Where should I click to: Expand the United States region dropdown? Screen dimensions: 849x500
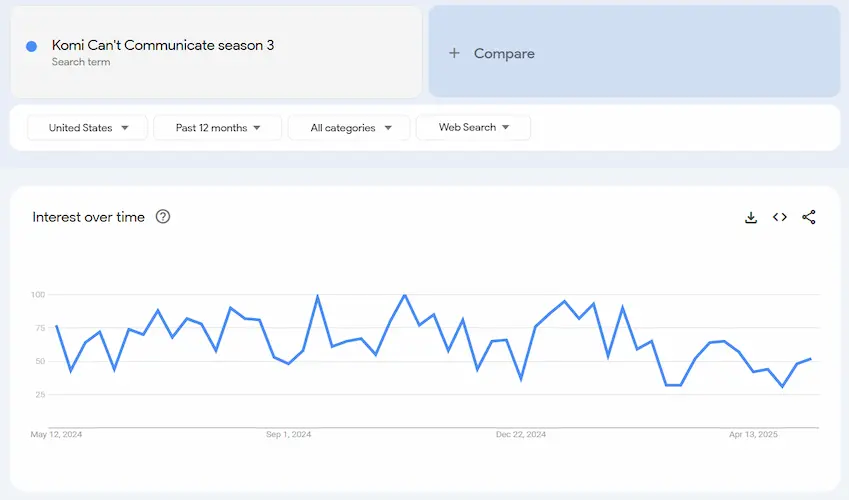tap(88, 128)
